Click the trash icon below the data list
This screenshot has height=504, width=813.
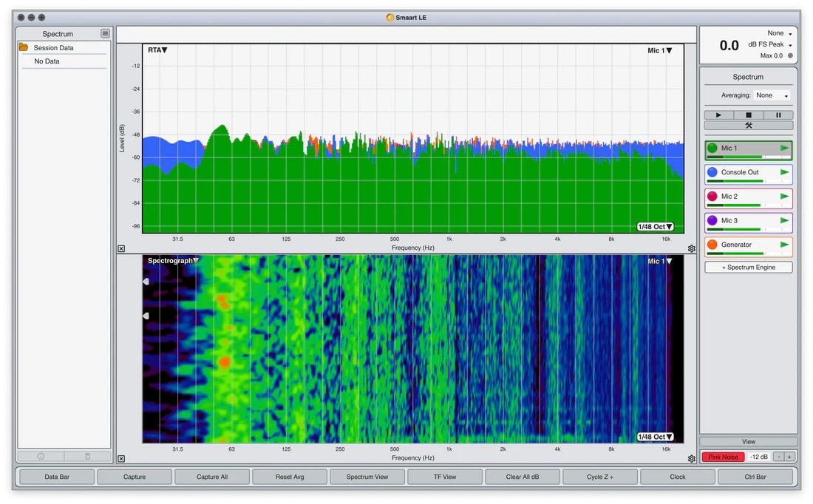87,457
